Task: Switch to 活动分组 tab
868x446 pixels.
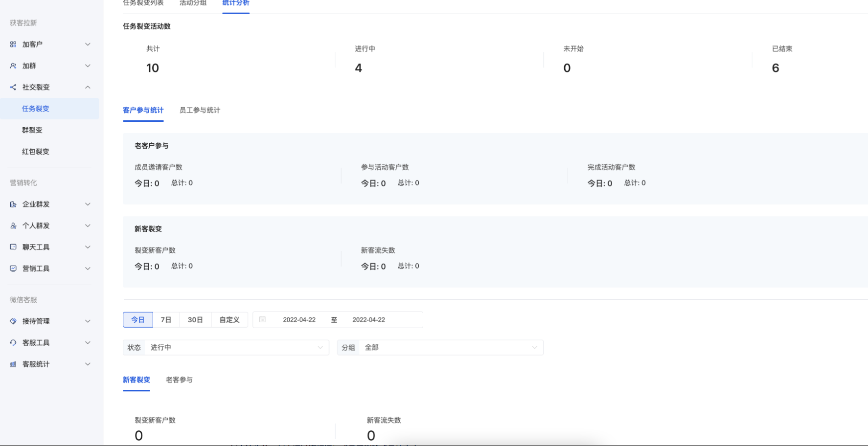Action: (x=193, y=3)
